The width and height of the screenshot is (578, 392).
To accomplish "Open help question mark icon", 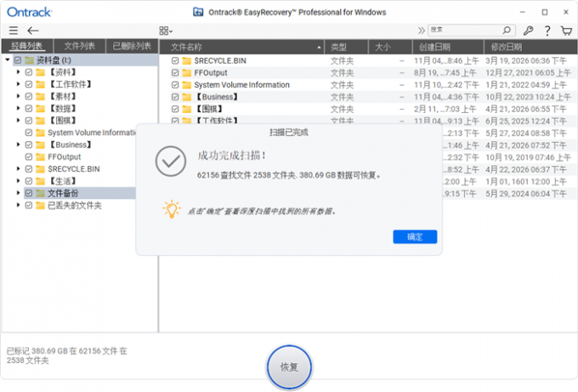I will click(547, 31).
